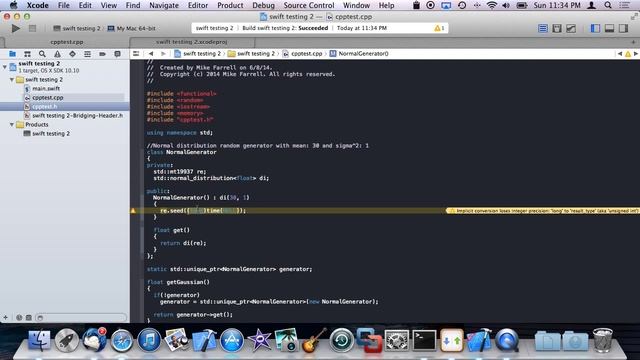Open the Xcode menu
The image size is (640, 360).
coord(38,5)
